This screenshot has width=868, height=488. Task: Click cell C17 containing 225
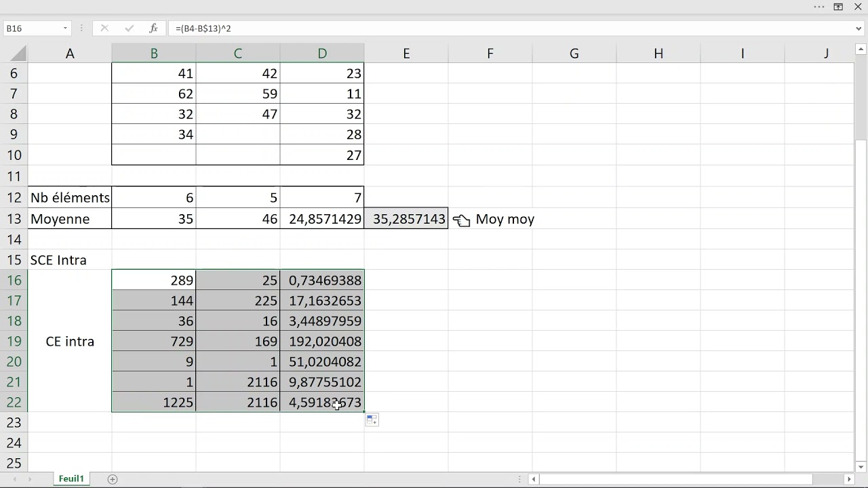tap(238, 300)
